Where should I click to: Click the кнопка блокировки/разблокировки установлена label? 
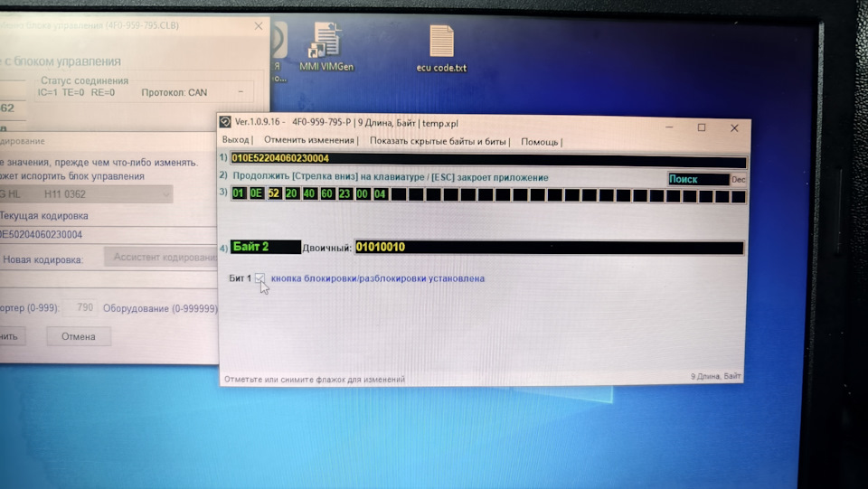(x=378, y=278)
